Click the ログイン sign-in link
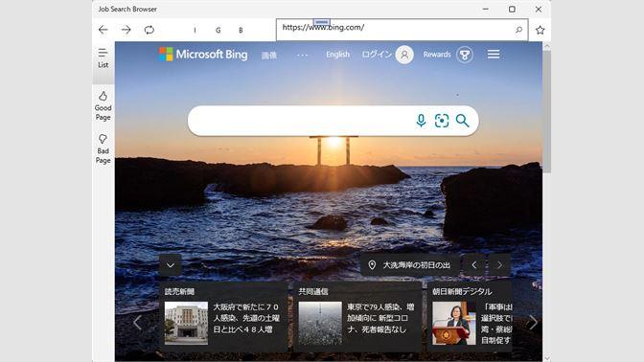The height and width of the screenshot is (362, 644). [377, 55]
